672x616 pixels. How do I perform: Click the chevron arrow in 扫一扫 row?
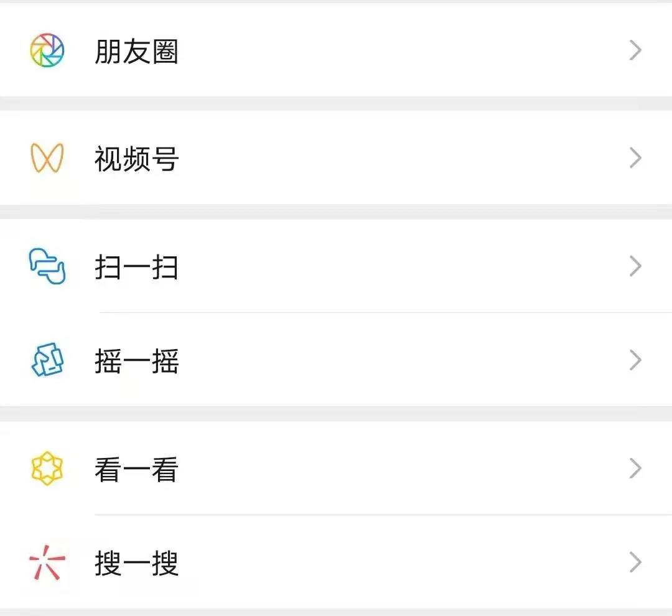pyautogui.click(x=635, y=266)
